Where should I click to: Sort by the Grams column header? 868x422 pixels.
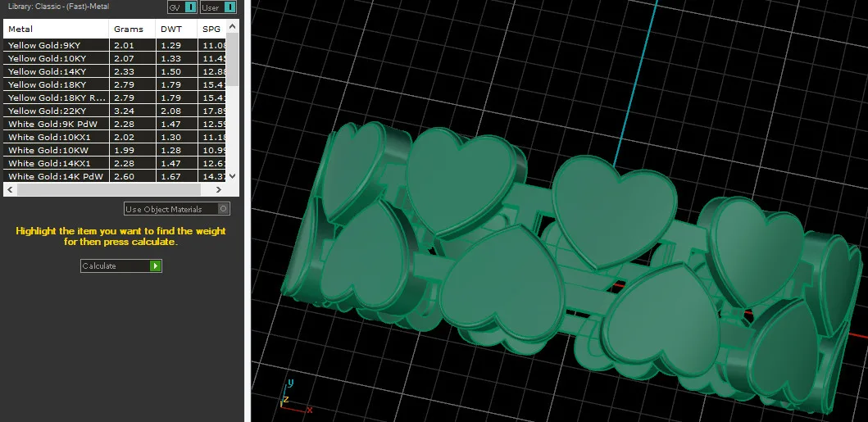click(x=132, y=29)
